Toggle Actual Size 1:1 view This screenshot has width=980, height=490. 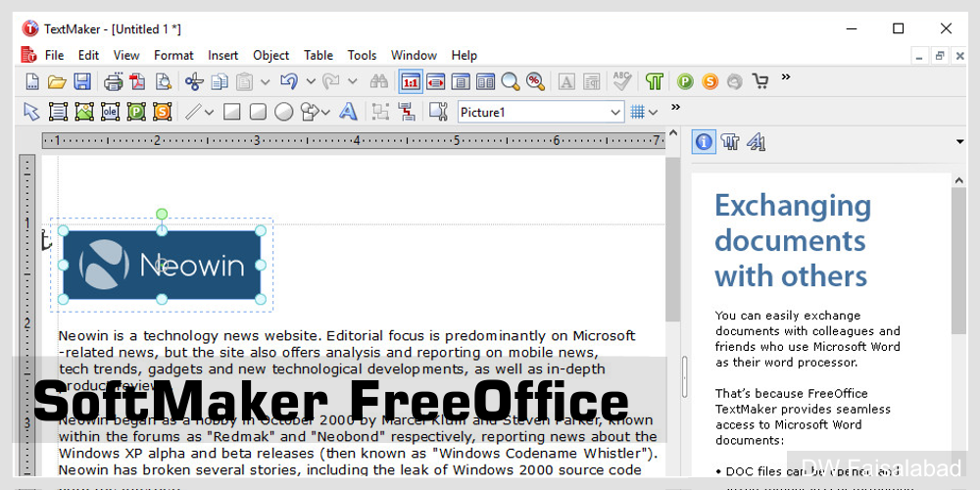click(411, 81)
